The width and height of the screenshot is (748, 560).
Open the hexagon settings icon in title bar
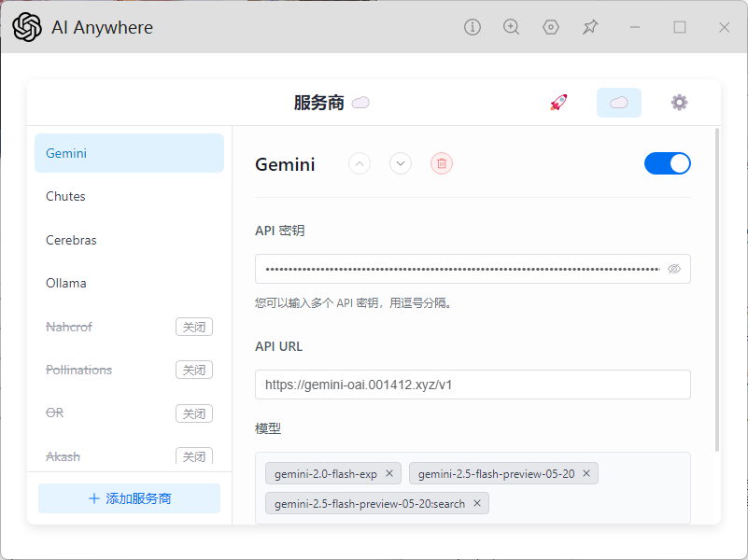click(x=551, y=27)
